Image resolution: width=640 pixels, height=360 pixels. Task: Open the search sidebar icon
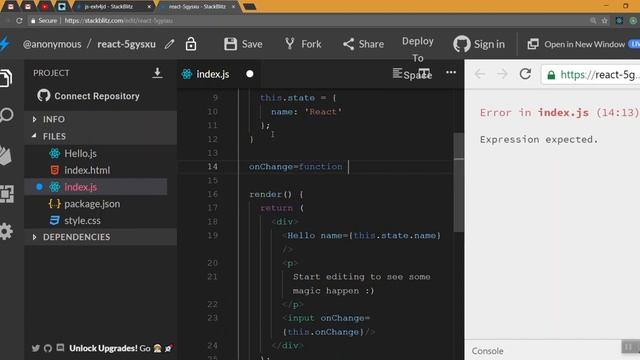[7, 115]
